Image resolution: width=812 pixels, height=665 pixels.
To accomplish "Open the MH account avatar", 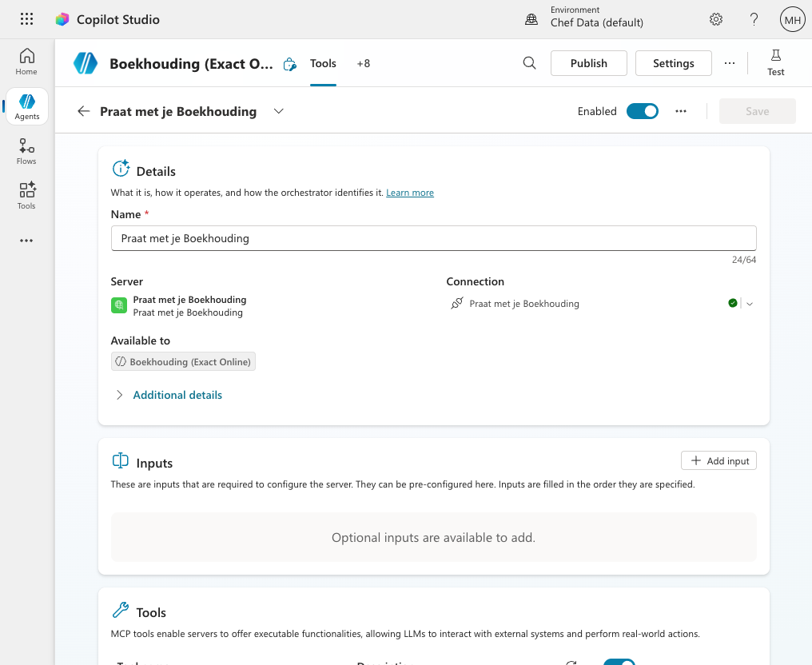I will point(792,19).
